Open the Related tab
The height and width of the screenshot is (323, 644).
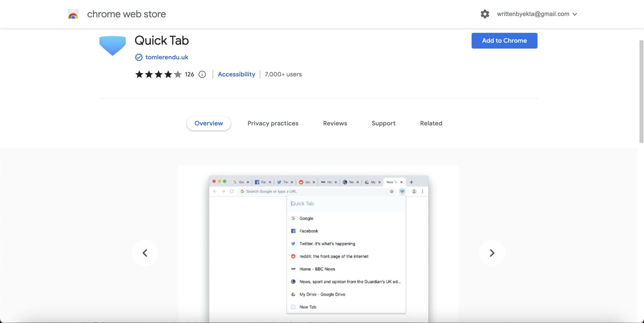coord(431,123)
